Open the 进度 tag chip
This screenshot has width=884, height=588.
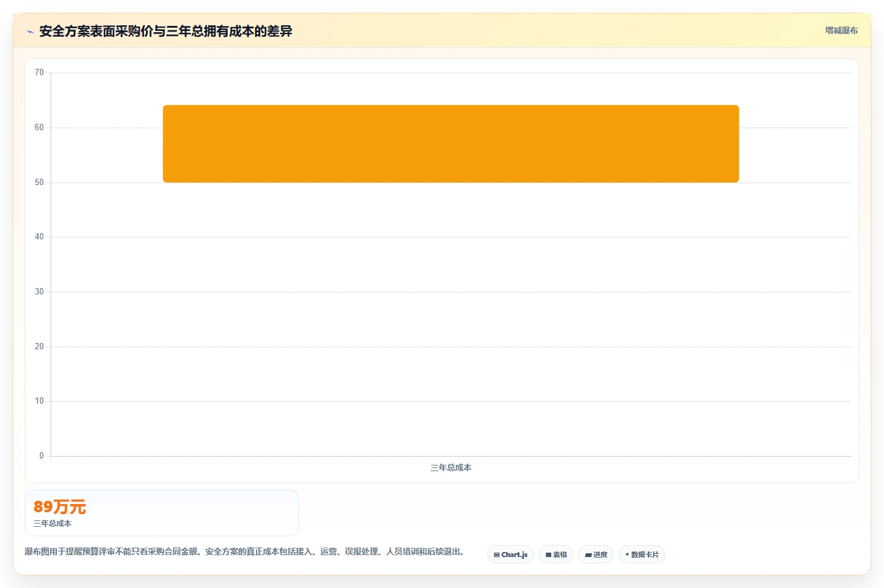596,555
